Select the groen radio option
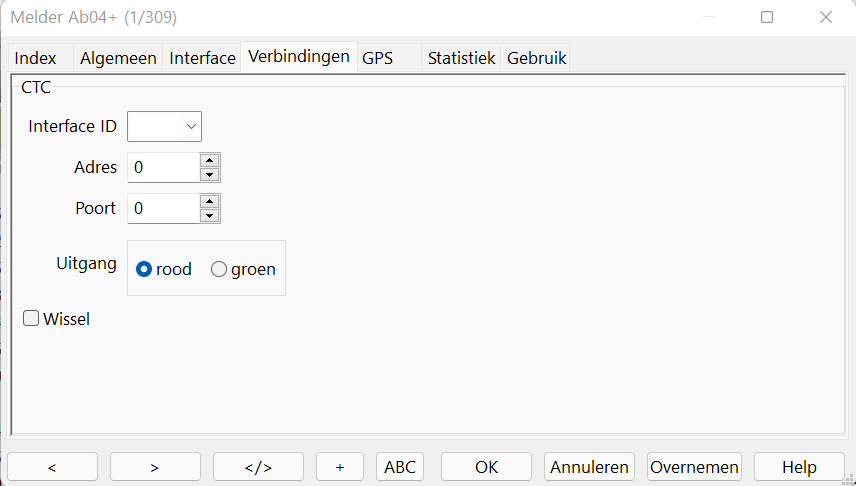 click(219, 269)
